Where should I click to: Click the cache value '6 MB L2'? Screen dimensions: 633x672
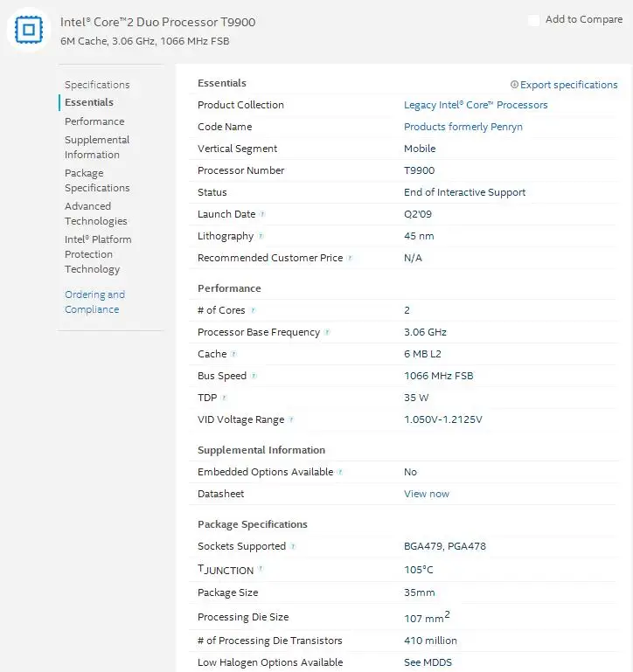[x=422, y=354]
